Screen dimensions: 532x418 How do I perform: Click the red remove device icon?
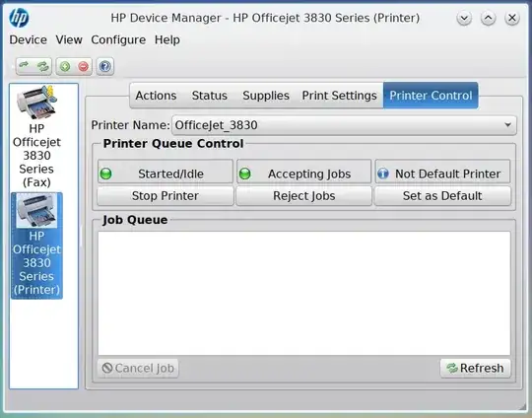tap(83, 66)
